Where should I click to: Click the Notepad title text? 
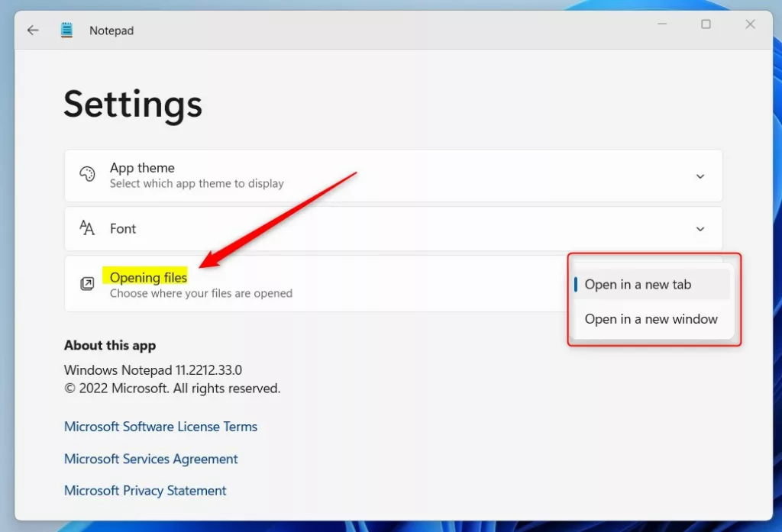[x=111, y=31]
